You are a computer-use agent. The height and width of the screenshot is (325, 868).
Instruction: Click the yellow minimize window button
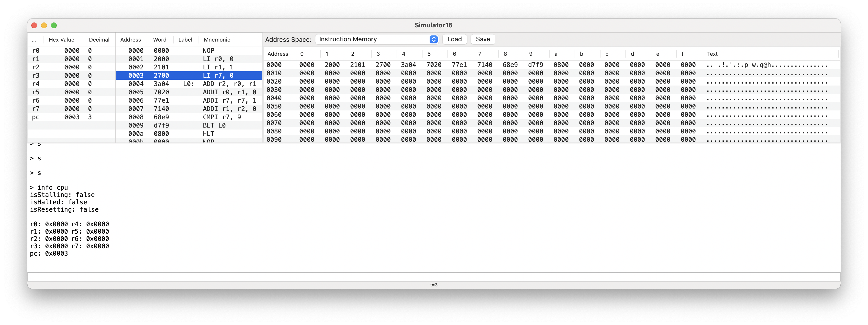point(44,25)
